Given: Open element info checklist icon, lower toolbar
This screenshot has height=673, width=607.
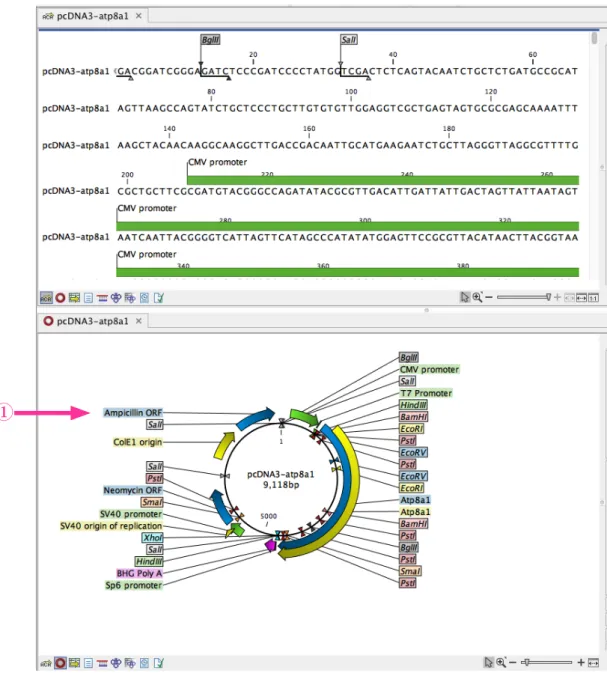Looking at the screenshot, I should pyautogui.click(x=158, y=663).
